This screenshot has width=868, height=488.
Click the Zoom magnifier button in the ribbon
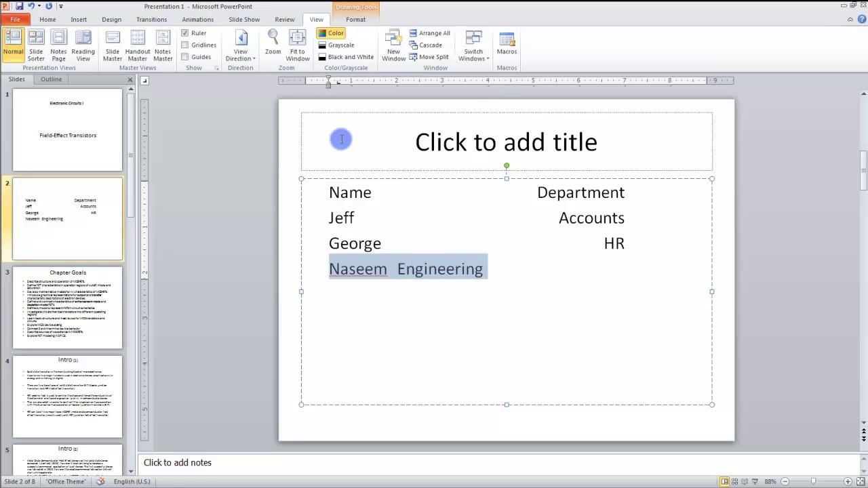(x=273, y=42)
